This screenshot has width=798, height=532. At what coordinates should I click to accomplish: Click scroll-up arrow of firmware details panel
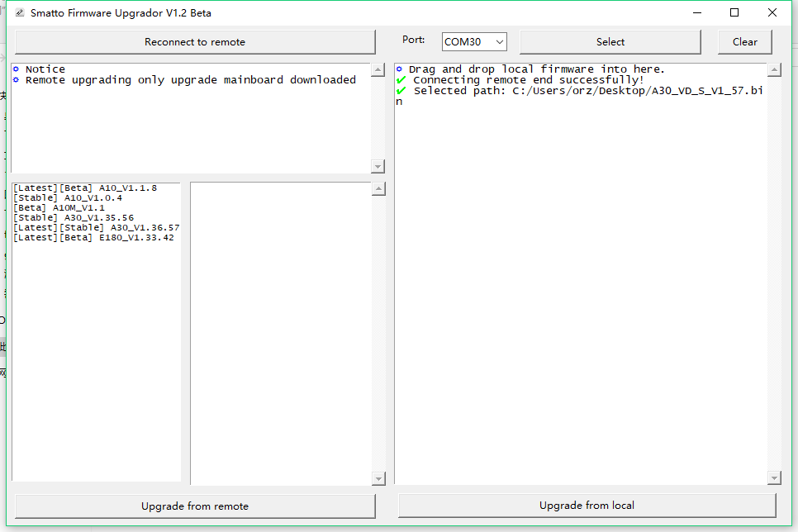point(378,189)
